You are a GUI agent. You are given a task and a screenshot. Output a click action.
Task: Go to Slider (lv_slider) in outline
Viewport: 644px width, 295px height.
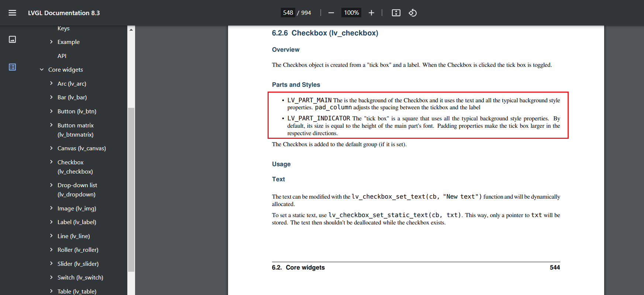[x=78, y=264]
